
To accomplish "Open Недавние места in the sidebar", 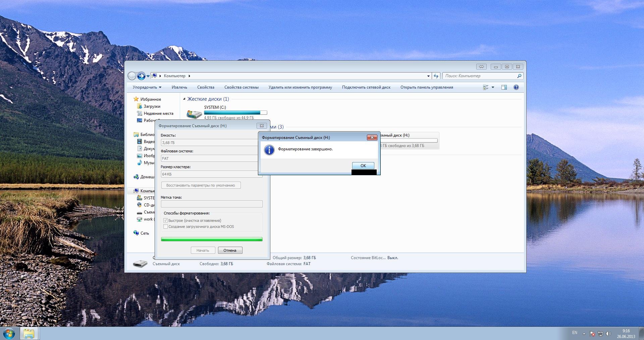I will [155, 113].
